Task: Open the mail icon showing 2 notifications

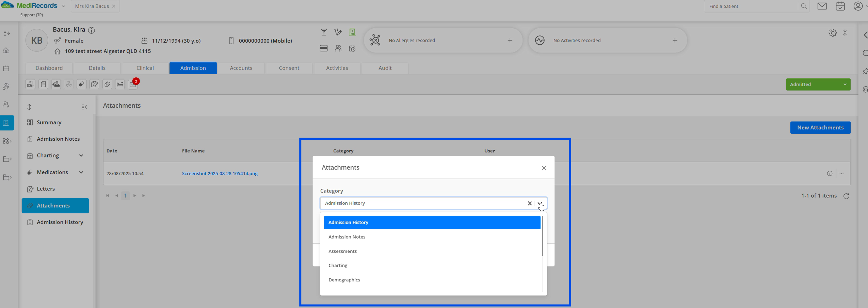Action: tap(133, 84)
